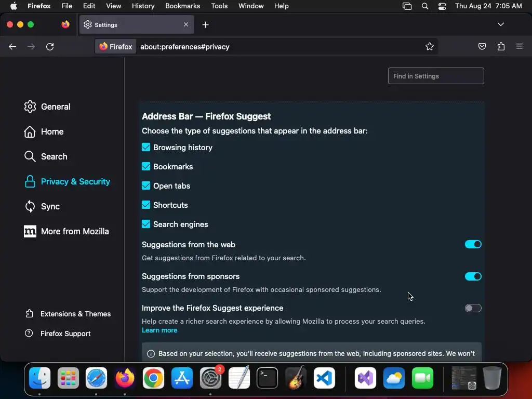This screenshot has width=532, height=399.
Task: Open Firefox from the Dock
Action: click(125, 378)
